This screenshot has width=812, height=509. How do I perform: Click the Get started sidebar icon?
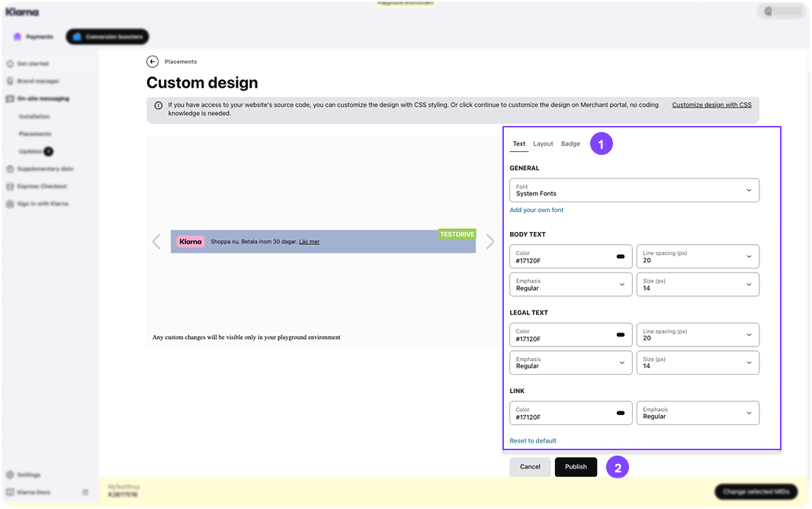tap(10, 64)
